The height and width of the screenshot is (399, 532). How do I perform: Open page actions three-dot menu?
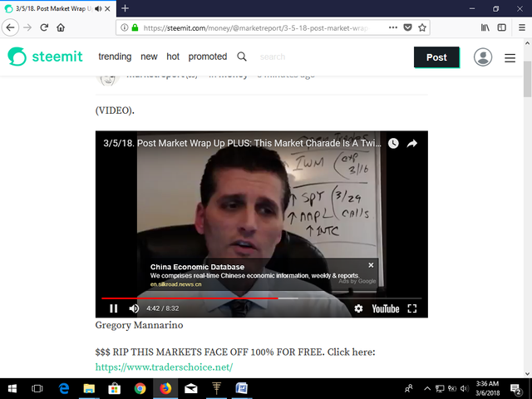coord(393,27)
